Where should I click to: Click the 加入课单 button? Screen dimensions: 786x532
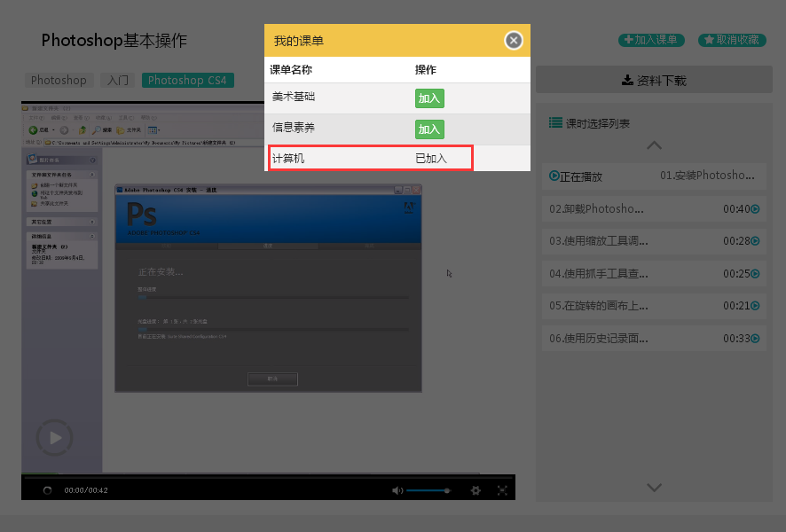point(651,40)
